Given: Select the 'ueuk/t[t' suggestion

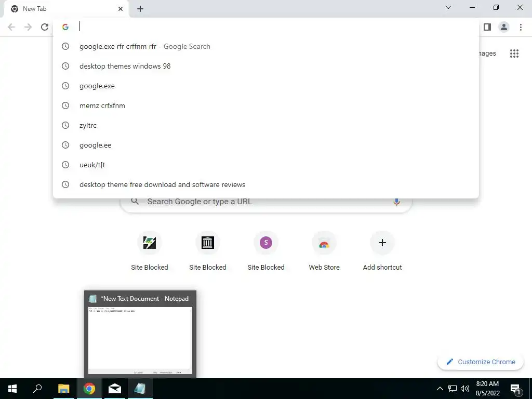Looking at the screenshot, I should 266,165.
